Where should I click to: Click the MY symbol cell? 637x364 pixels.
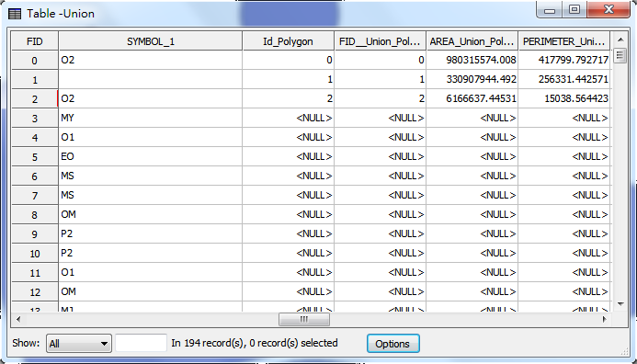tap(151, 119)
